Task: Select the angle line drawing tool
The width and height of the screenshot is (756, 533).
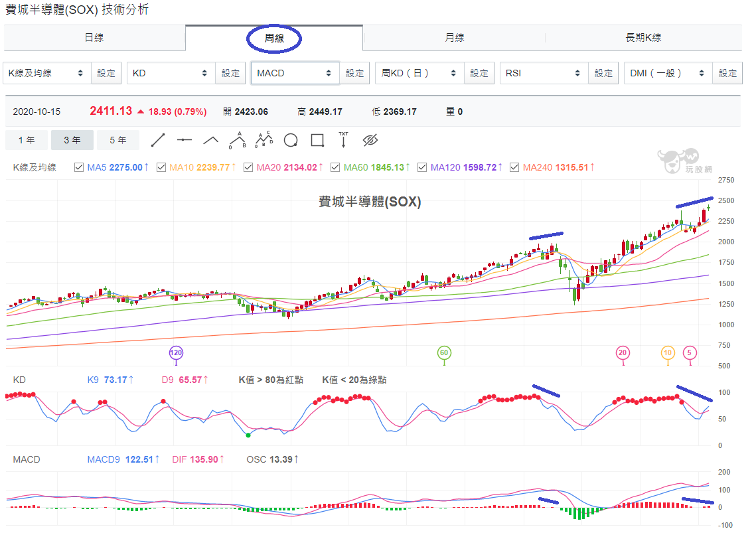Action: point(210,140)
